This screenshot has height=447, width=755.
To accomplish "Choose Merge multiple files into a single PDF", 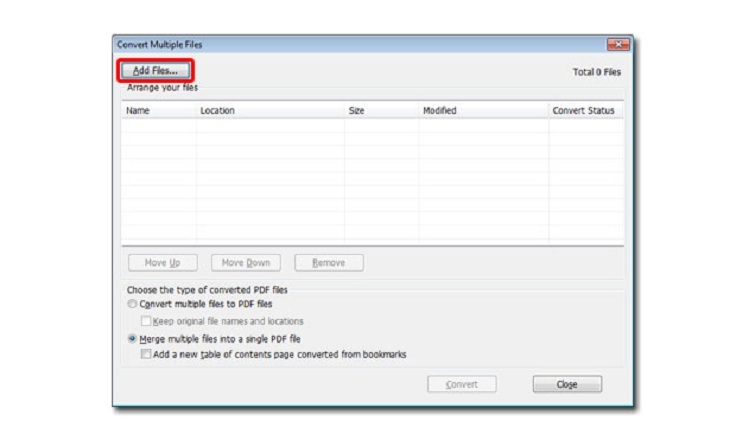I will tap(133, 339).
